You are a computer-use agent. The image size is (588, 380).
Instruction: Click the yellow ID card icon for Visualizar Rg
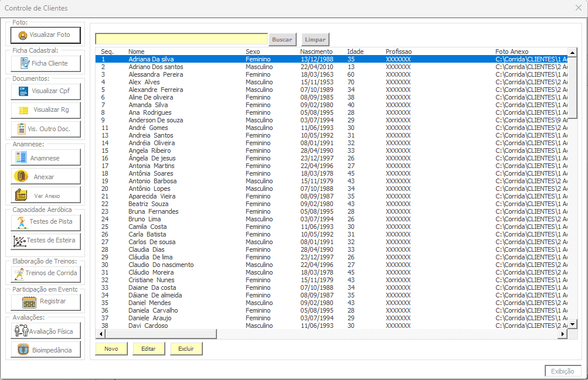point(23,110)
